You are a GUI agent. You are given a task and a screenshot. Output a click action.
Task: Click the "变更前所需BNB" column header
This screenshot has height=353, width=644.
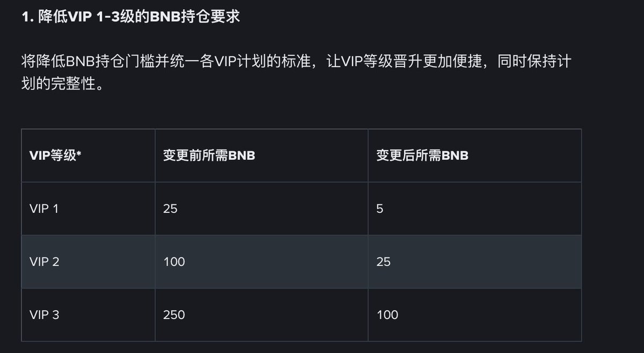coord(209,156)
